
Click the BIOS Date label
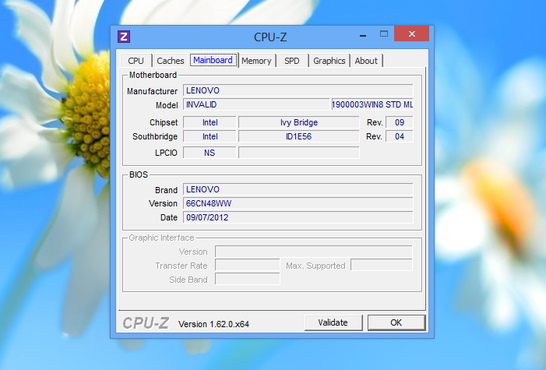pos(169,218)
